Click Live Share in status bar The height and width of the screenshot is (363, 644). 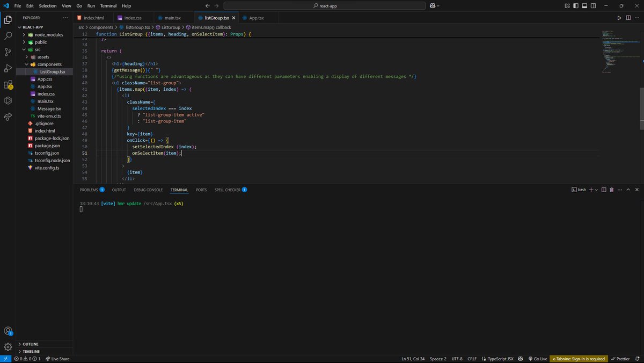pos(57,359)
